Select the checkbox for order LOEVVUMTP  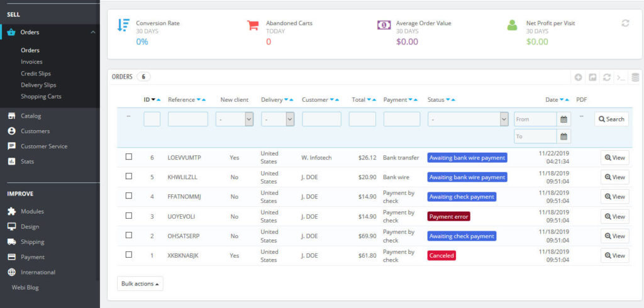pos(129,157)
